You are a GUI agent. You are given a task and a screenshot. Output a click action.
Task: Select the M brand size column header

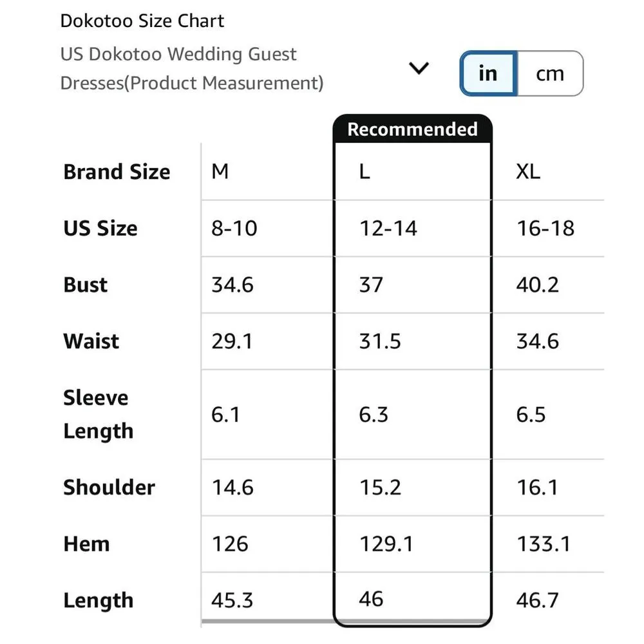[220, 172]
